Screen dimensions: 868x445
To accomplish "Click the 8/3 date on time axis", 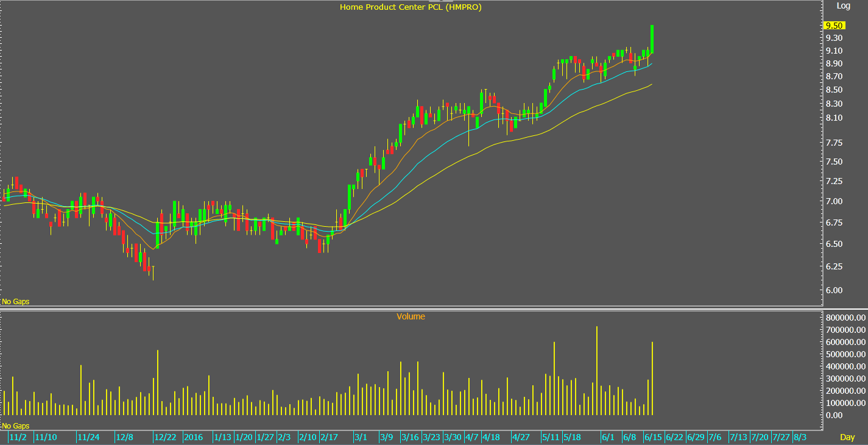I will [x=800, y=437].
